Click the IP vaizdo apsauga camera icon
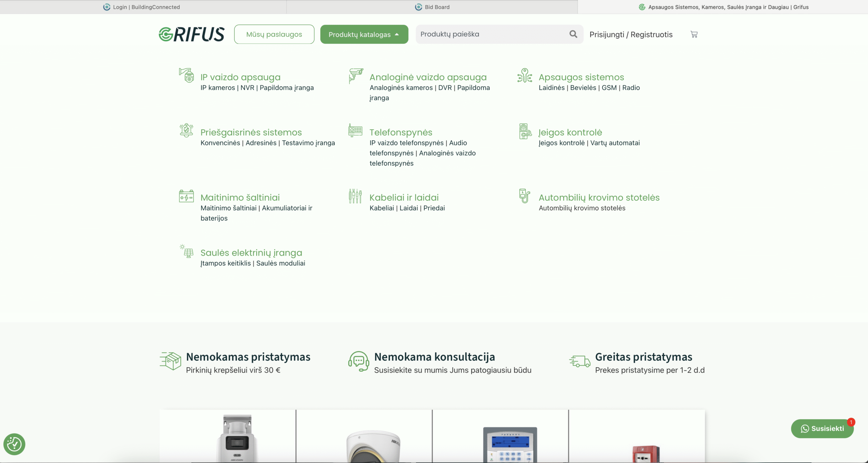The width and height of the screenshot is (868, 463). point(186,75)
